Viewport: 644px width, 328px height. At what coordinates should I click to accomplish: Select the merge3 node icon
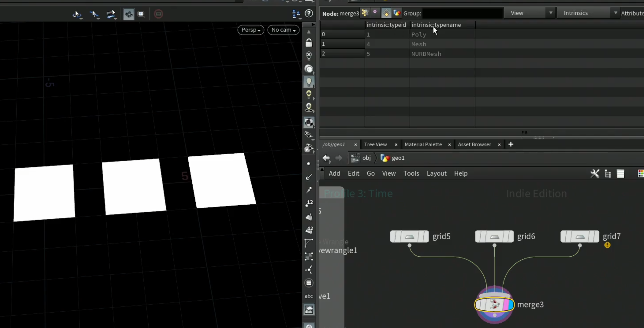coord(494,304)
